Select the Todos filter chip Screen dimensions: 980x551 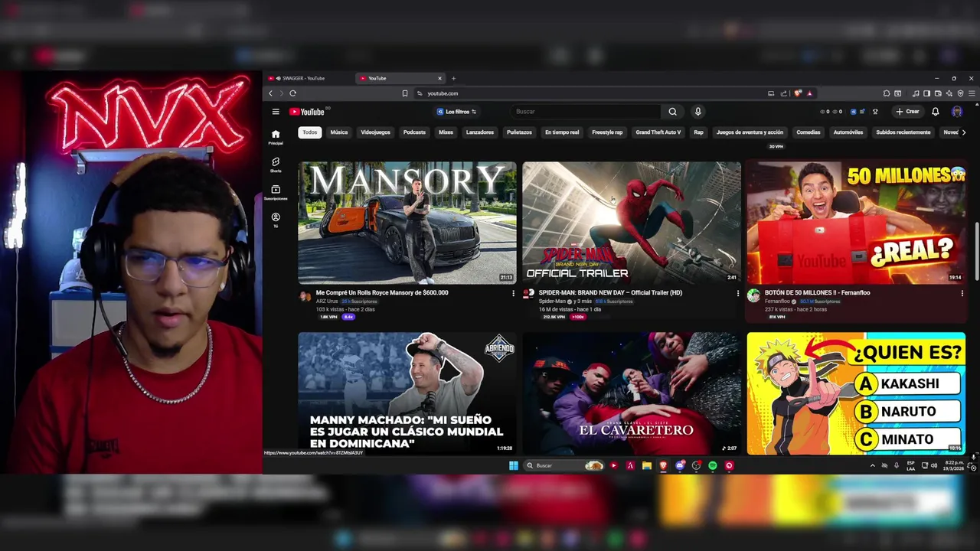(309, 132)
